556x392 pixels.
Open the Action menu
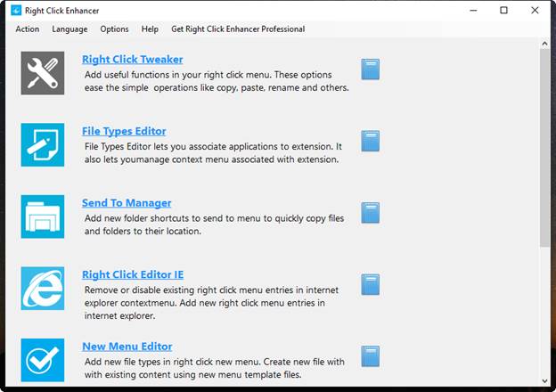click(x=28, y=29)
